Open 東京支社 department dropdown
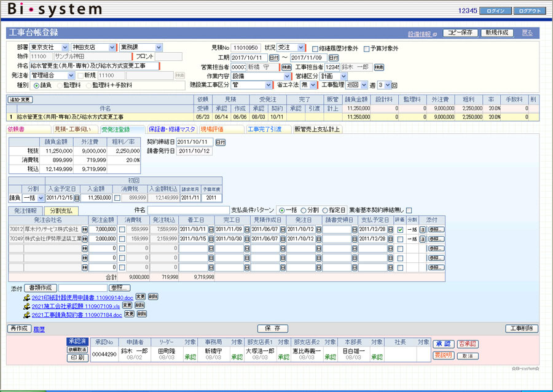The width and height of the screenshot is (553, 392). [x=49, y=47]
